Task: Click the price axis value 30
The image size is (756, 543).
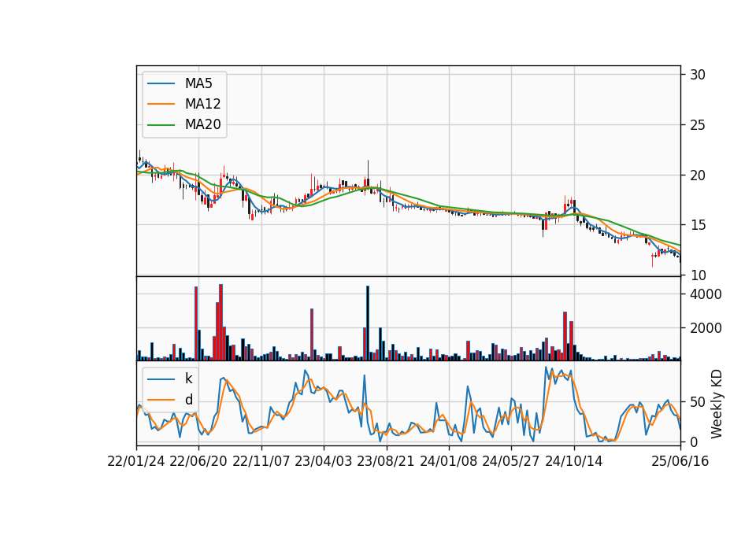Action: (x=698, y=75)
